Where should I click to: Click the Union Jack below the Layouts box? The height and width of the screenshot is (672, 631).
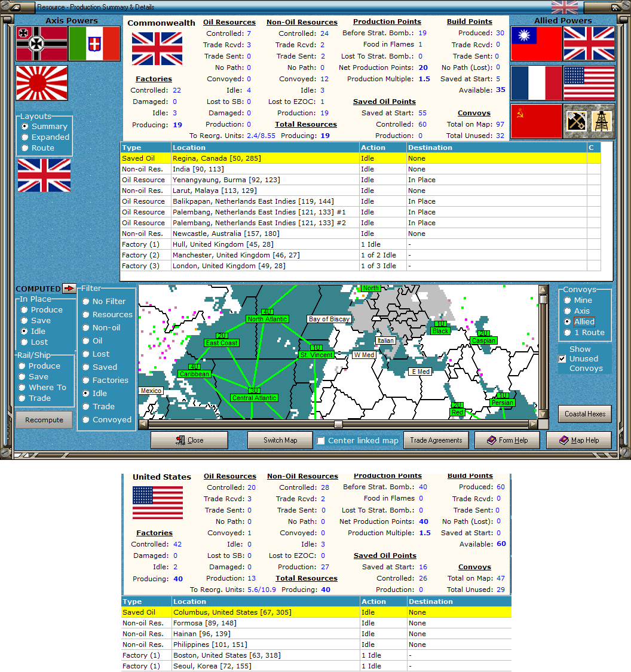44,175
